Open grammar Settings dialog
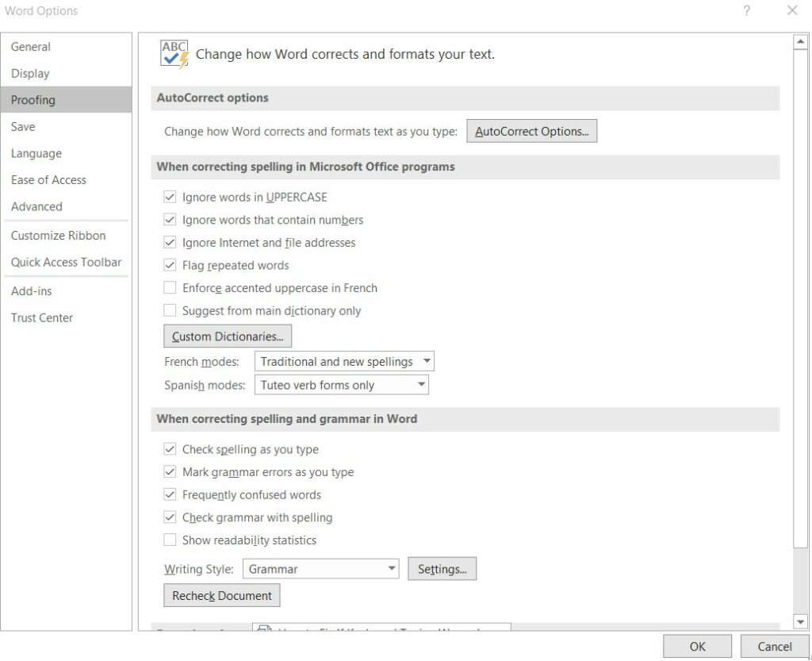Viewport: 812px width, 661px height. [442, 568]
